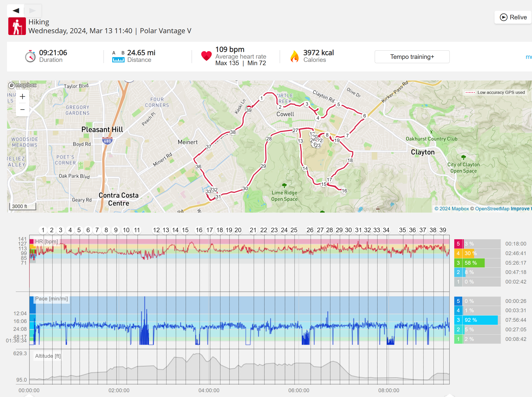Screen dimensions: 532x397
Task: Select lap 12 marker above graph
Action: point(156,230)
